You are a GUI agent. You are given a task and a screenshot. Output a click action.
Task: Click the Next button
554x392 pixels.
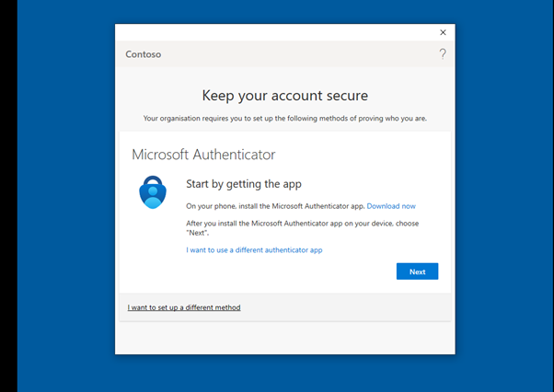click(417, 271)
